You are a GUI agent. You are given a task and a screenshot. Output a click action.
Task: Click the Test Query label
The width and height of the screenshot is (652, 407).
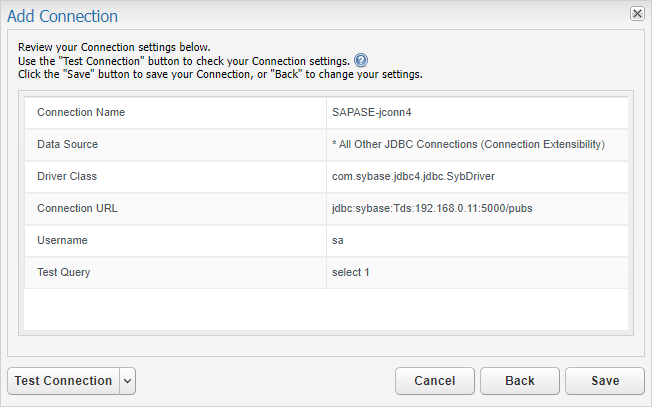64,272
